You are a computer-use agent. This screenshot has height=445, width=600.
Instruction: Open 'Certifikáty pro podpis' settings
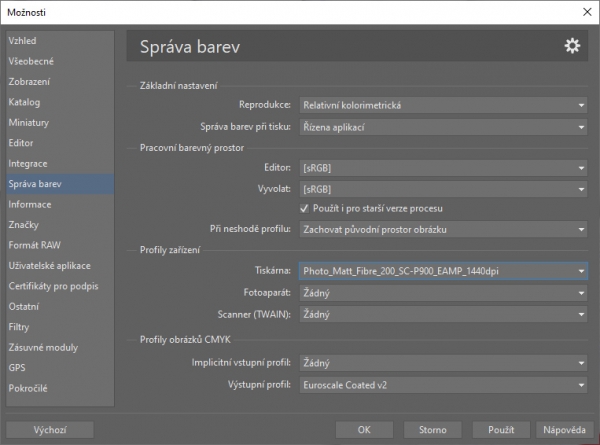pos(60,286)
